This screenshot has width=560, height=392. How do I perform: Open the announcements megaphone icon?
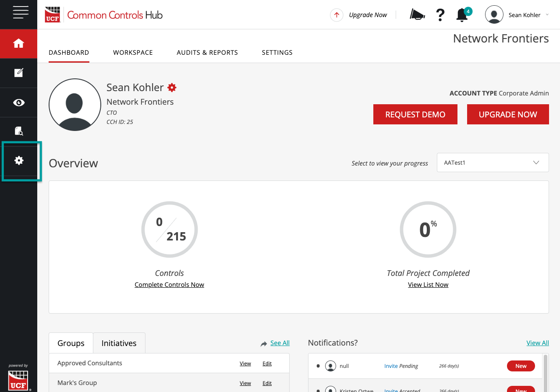coord(416,14)
